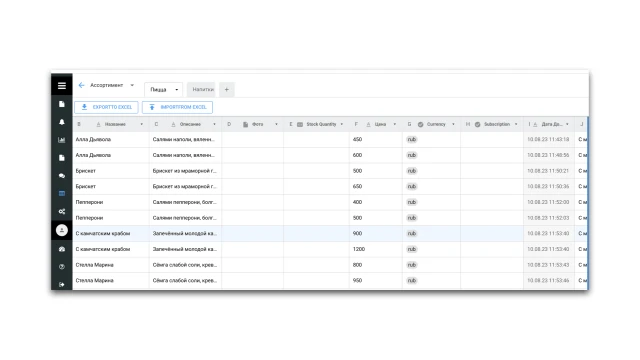The image size is (640, 360).
Task: Open the user profile avatar in sidebar
Action: point(62,230)
